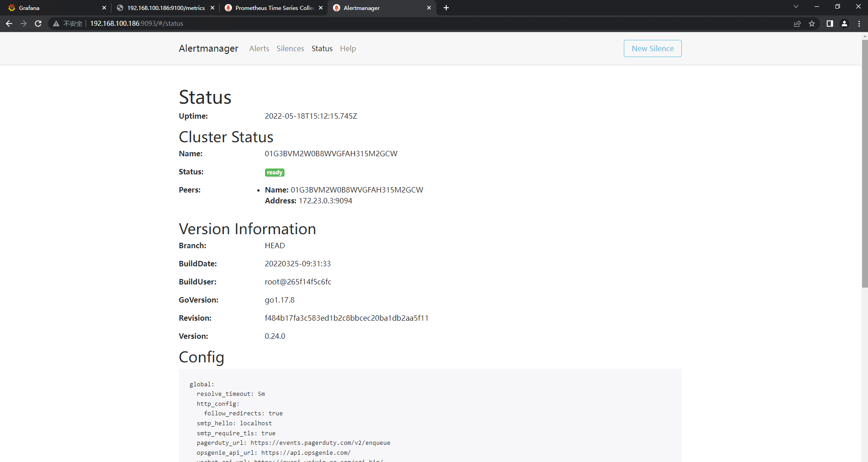Click the smtp_hello: localhost line
The image size is (868, 462).
234,423
